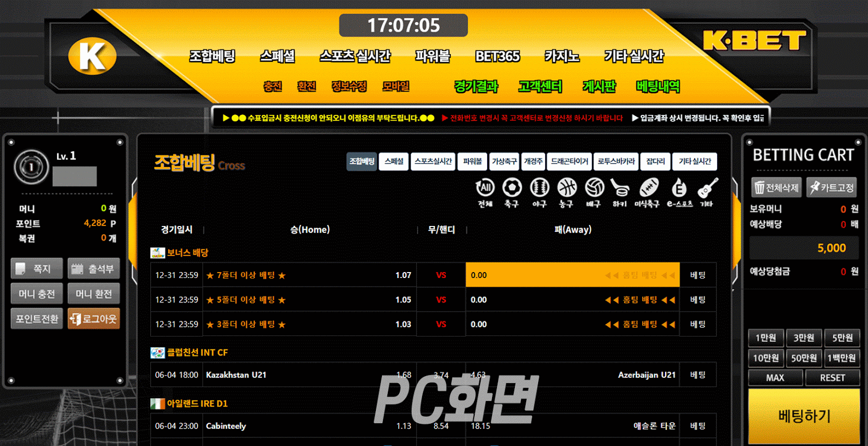Click the 베팅하기 place bet button
Viewport: 868px width, 446px height.
point(804,416)
